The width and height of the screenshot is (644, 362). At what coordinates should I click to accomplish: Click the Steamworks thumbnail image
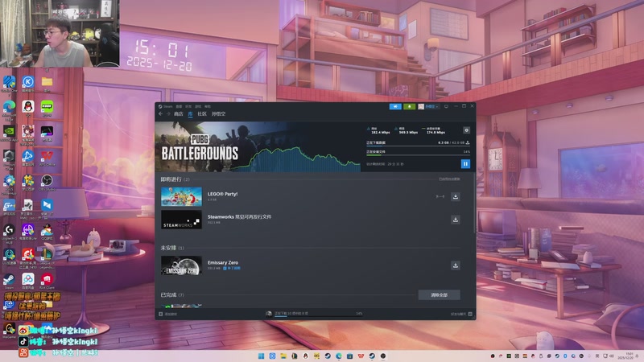point(181,220)
